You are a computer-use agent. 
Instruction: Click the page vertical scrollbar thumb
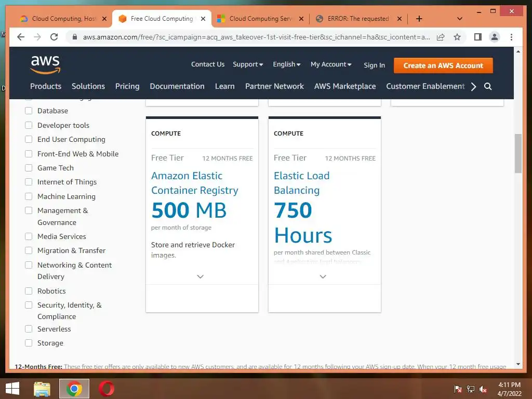(518, 154)
